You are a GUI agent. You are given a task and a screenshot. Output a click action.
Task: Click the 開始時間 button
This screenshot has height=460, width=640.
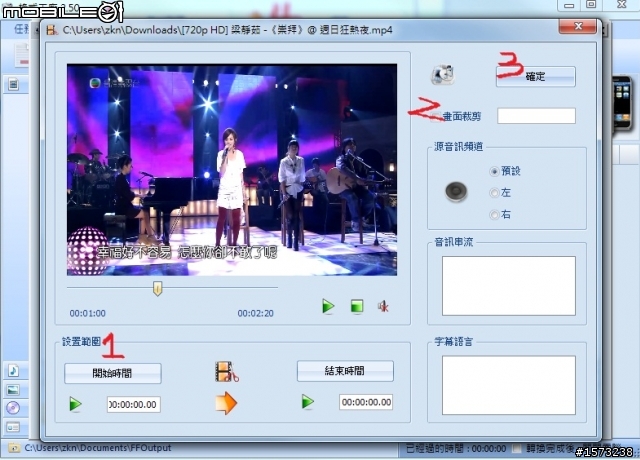tap(113, 373)
